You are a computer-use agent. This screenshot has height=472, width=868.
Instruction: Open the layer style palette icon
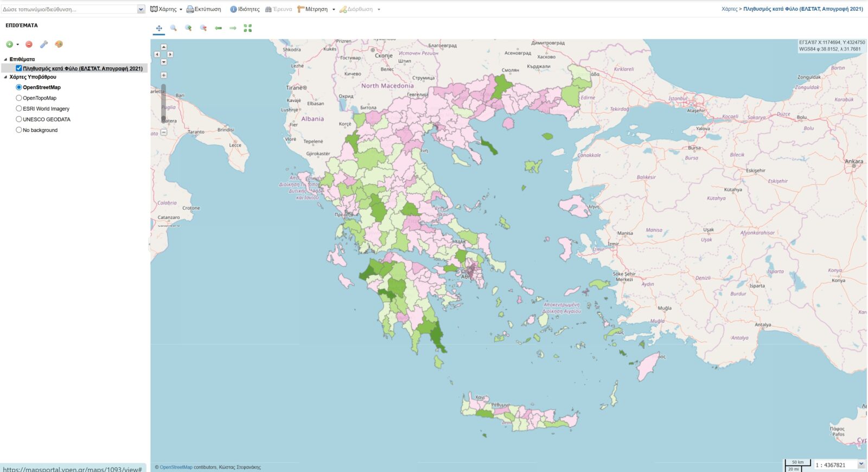[x=59, y=44]
